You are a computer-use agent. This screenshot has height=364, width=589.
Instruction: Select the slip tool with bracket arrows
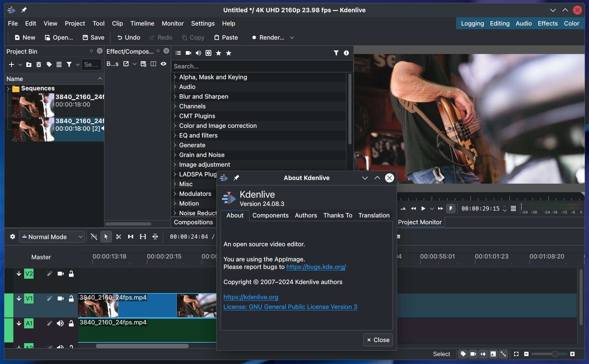[x=143, y=237]
